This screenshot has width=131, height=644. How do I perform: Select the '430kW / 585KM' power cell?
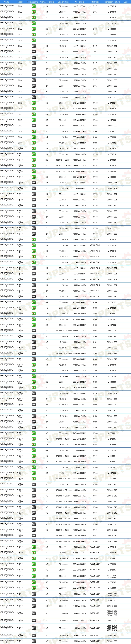click(80, 143)
